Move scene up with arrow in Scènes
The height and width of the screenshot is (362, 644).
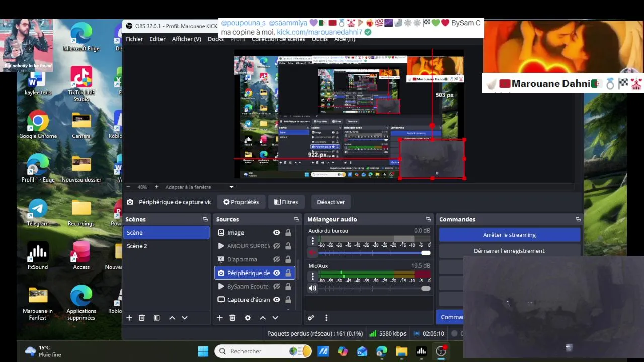(x=172, y=318)
